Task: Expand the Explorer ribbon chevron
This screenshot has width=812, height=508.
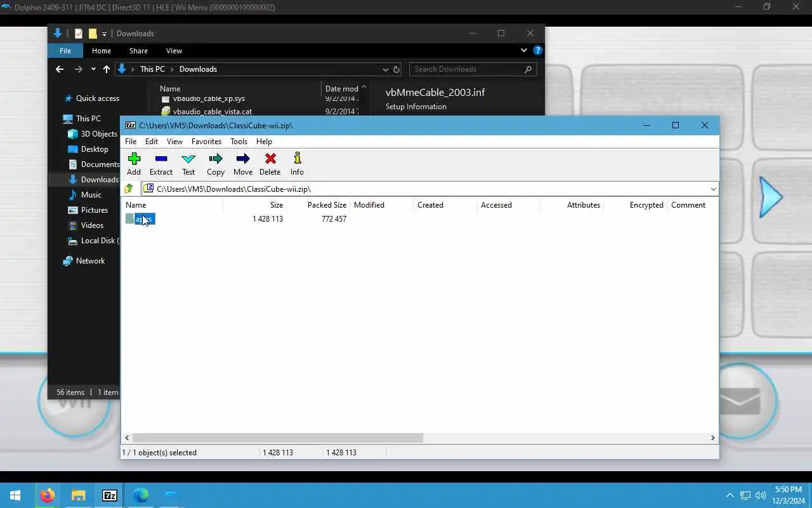Action: coord(523,51)
